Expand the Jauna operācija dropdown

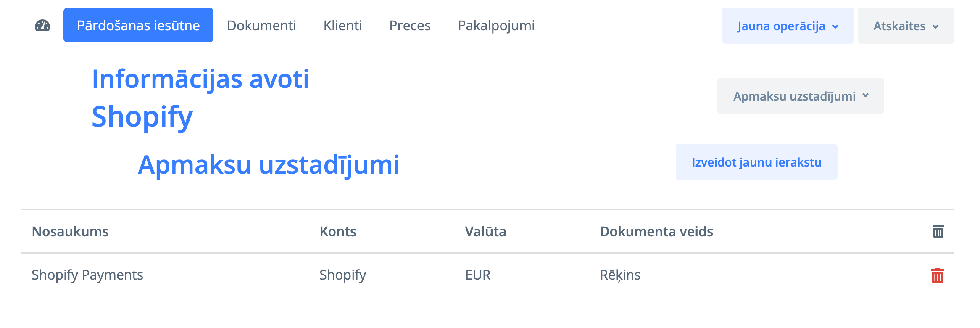788,26
